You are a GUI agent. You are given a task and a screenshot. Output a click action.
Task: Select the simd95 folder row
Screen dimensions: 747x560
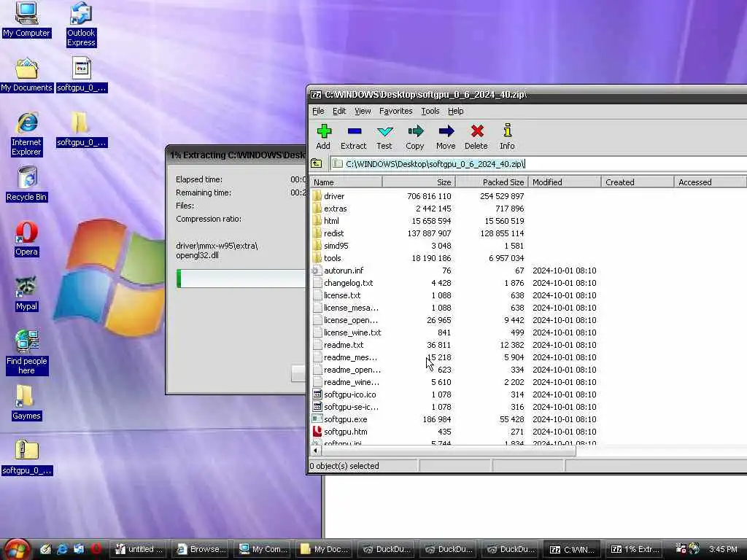tap(336, 246)
